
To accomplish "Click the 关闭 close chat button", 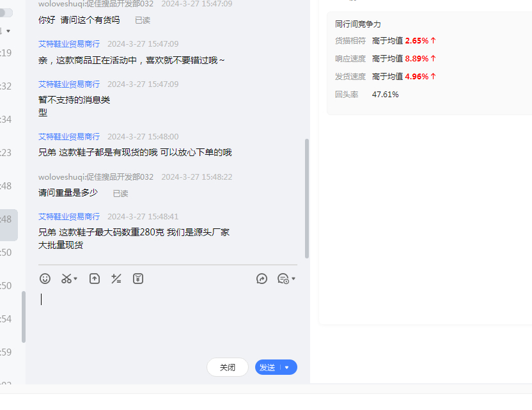I will (228, 368).
